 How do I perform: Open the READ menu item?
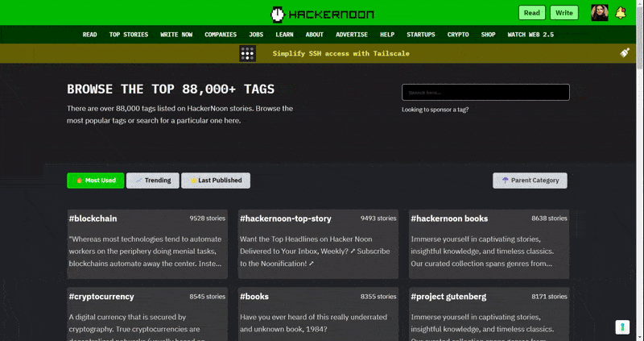click(89, 35)
